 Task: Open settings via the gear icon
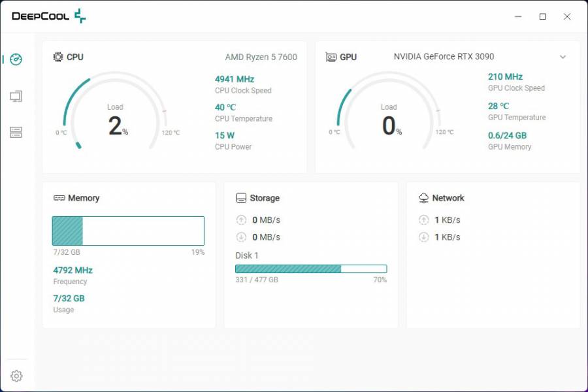pos(16,376)
